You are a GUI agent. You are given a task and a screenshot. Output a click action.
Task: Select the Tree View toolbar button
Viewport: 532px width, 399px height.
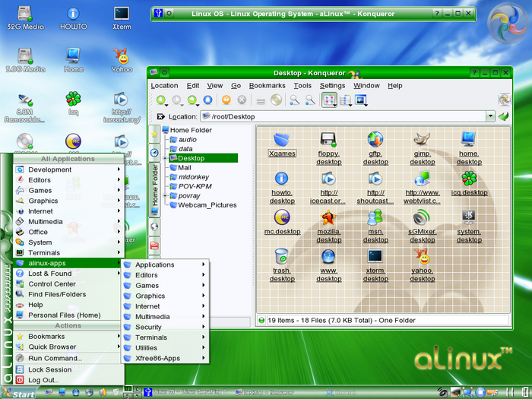345,100
